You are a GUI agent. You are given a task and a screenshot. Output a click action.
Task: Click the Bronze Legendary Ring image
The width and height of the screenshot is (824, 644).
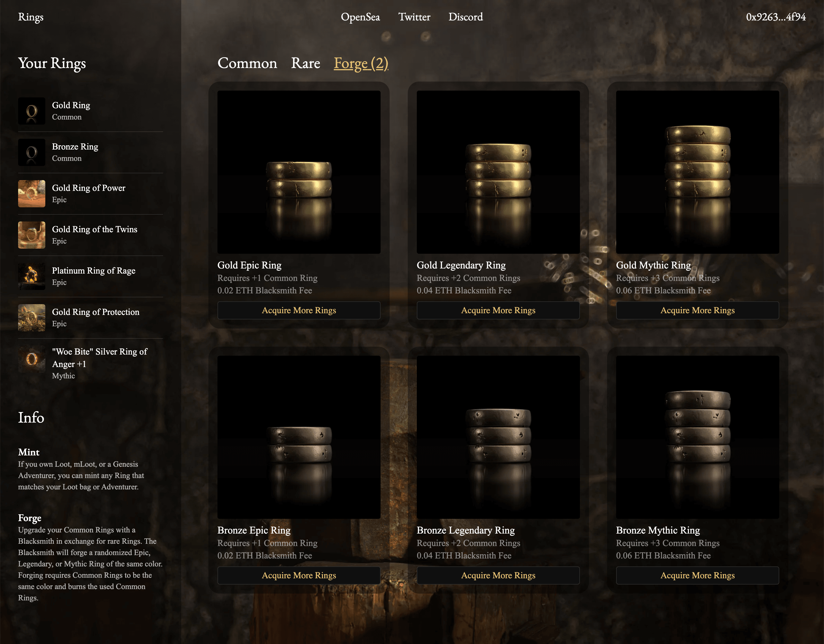(x=498, y=437)
